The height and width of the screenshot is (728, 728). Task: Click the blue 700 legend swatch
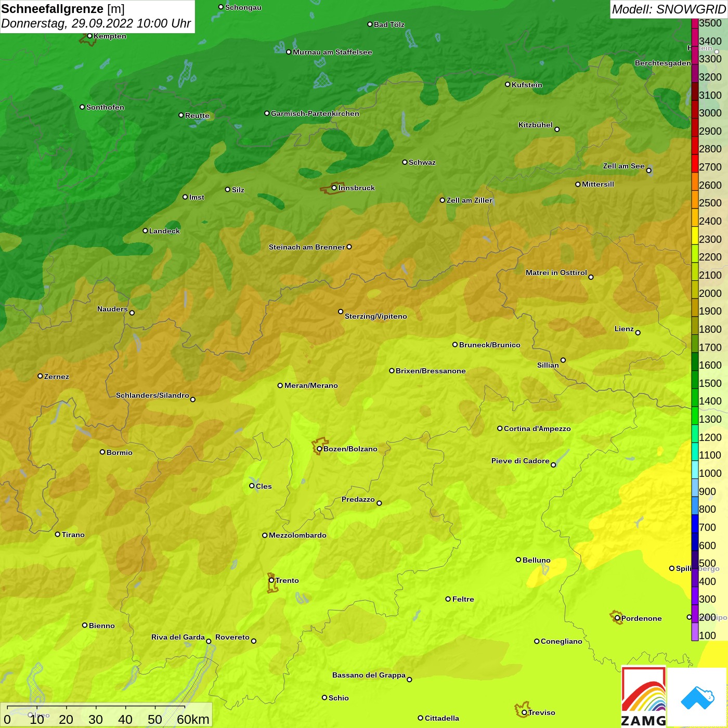tap(695, 524)
